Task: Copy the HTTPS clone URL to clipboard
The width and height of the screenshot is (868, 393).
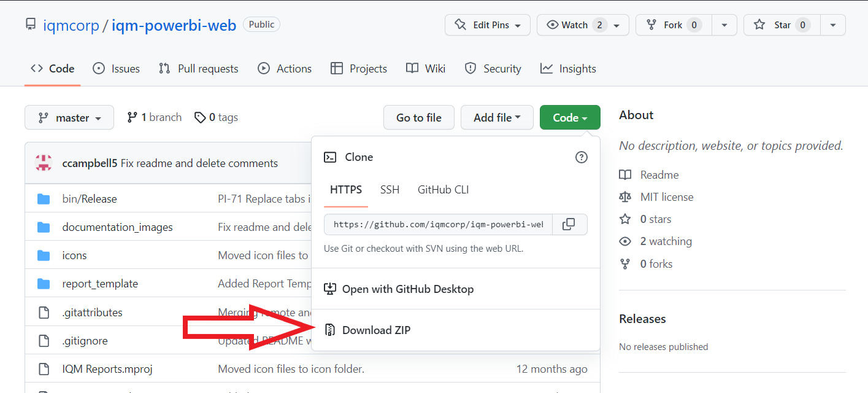Action: click(569, 225)
